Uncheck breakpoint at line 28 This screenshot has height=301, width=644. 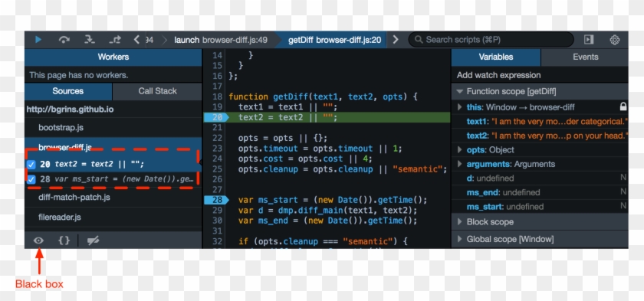[x=31, y=179]
